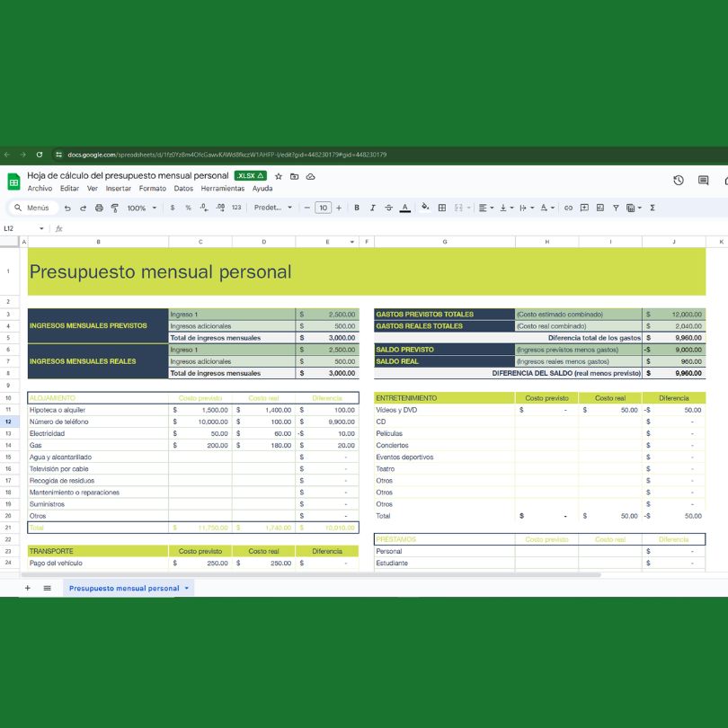Apply currency format with dollar icon
This screenshot has height=728, width=728.
pos(172,208)
